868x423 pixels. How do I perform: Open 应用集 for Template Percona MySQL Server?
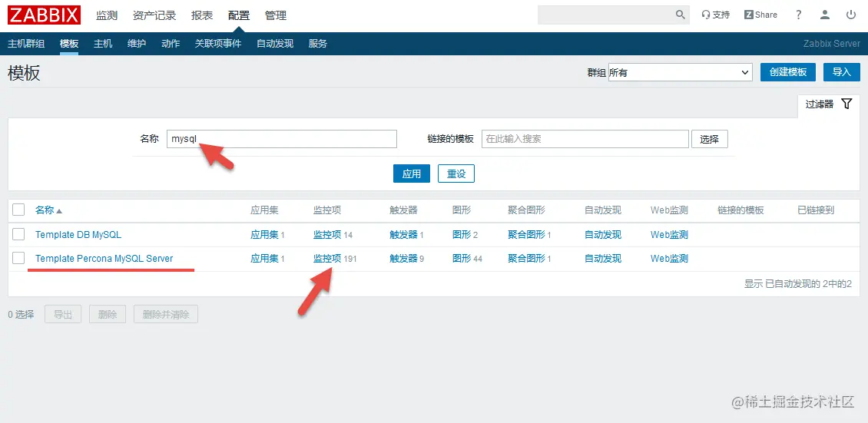pyautogui.click(x=264, y=258)
